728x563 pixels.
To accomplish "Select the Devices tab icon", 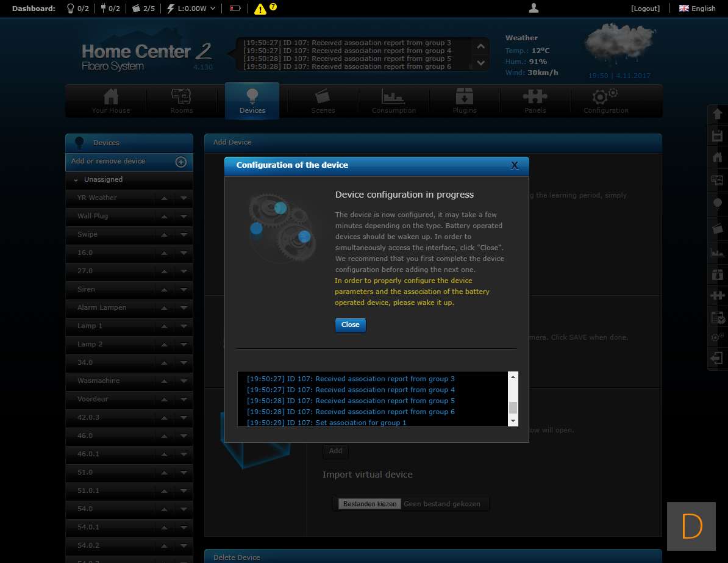I will 252,96.
